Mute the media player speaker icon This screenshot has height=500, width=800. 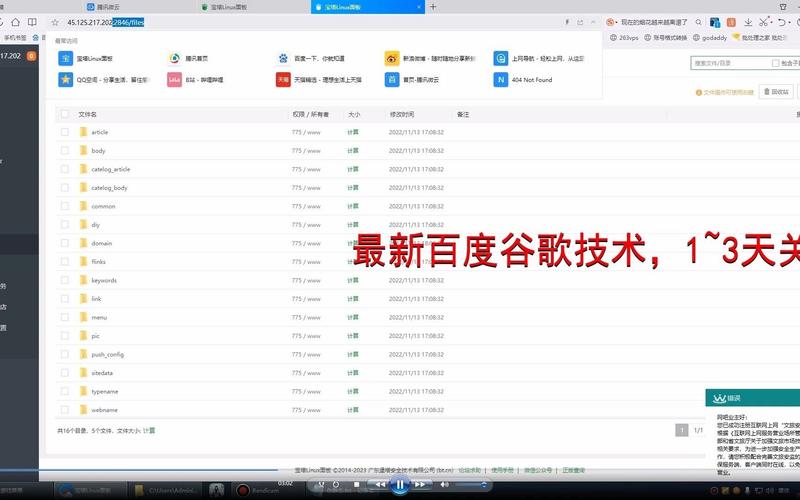point(444,484)
